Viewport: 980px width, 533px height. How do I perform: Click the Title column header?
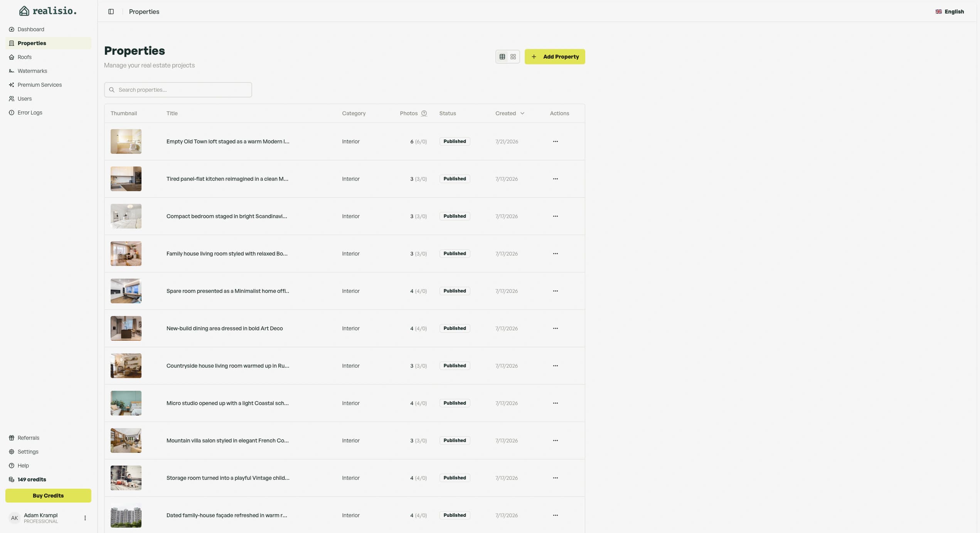click(x=172, y=113)
